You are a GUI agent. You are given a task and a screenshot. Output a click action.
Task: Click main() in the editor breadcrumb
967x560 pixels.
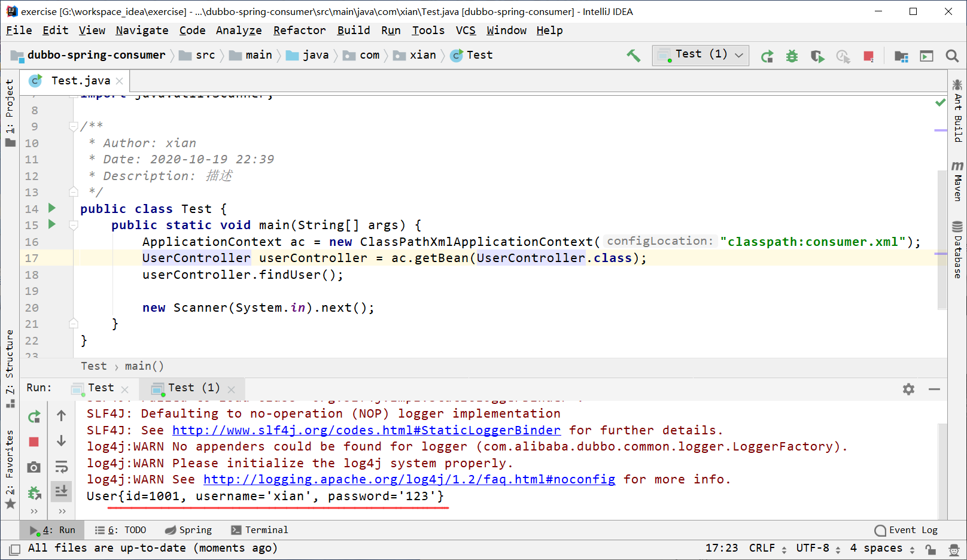[x=144, y=366]
